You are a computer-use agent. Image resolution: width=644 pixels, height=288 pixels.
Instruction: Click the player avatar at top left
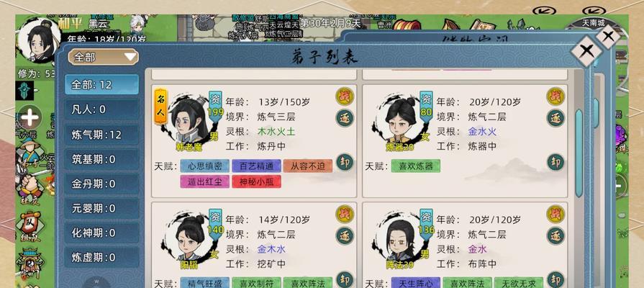pos(39,40)
